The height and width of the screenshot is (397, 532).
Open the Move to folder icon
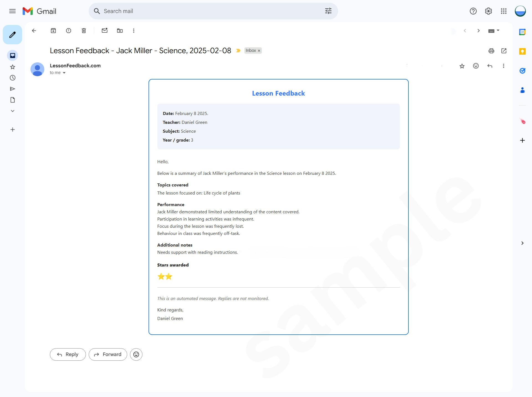(x=120, y=31)
